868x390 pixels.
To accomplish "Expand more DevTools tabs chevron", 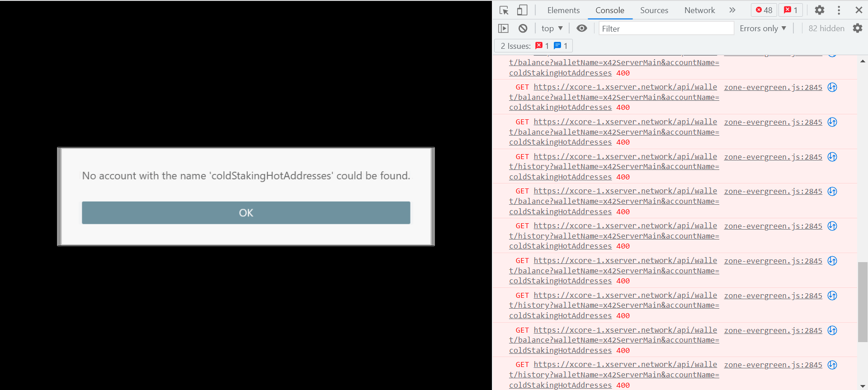I will (732, 10).
